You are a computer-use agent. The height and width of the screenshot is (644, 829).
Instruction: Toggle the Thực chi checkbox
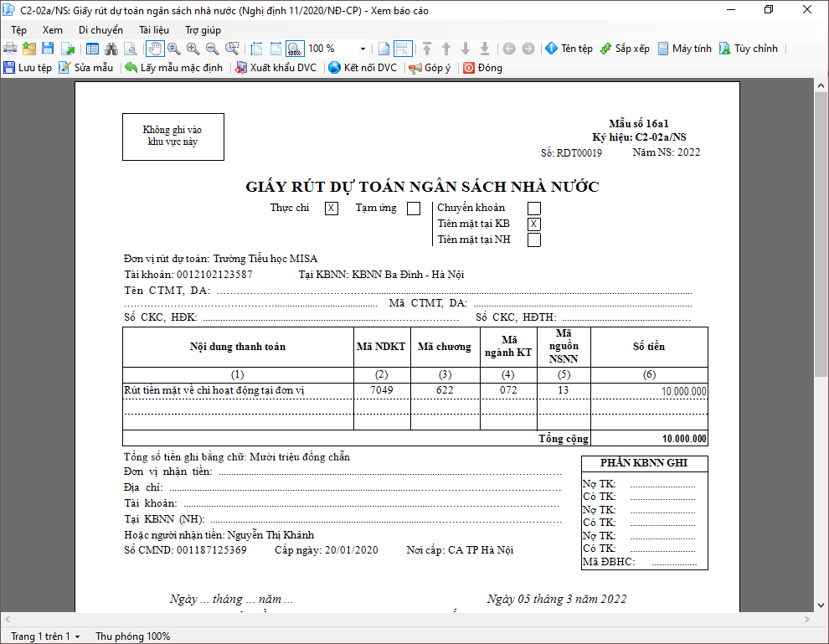point(332,209)
